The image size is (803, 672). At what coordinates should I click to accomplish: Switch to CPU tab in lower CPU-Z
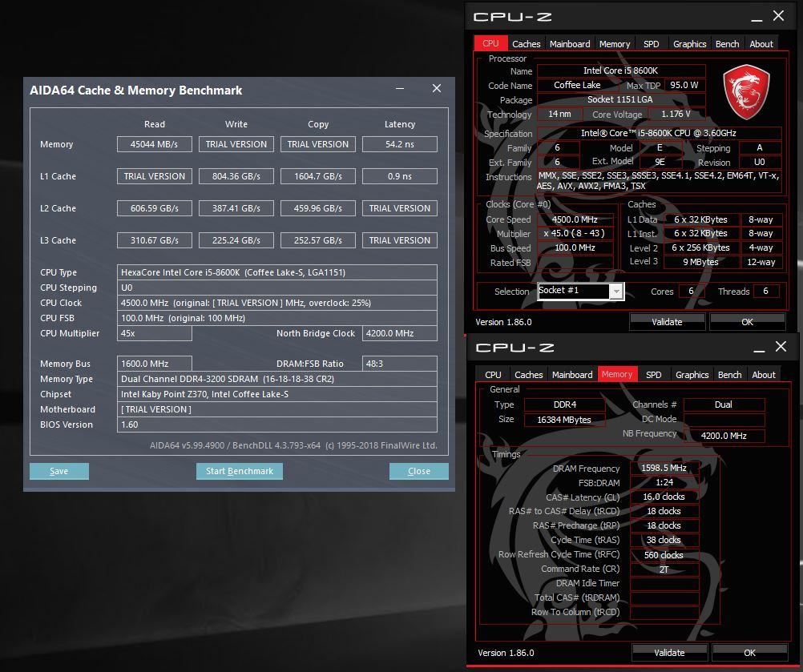click(x=493, y=375)
